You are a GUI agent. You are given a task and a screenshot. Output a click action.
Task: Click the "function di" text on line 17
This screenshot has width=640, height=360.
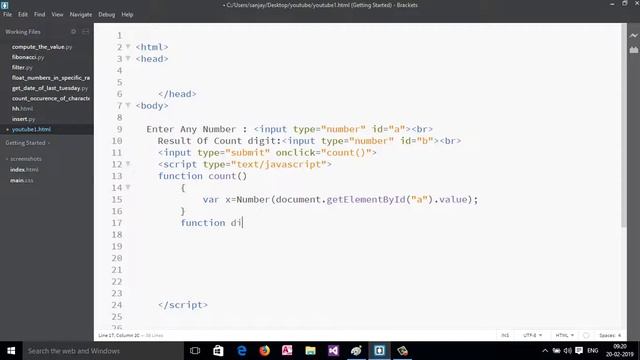click(x=211, y=223)
